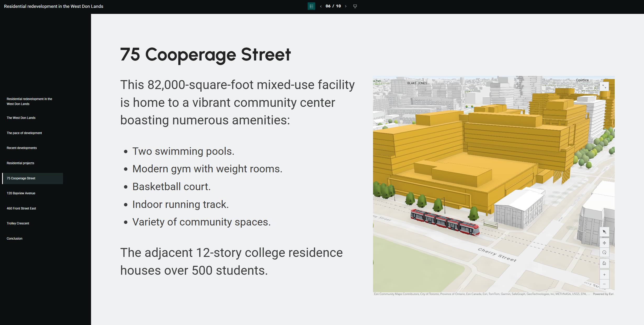The height and width of the screenshot is (325, 644).
Task: Jump to the Conclusion section
Action: pyautogui.click(x=14, y=239)
